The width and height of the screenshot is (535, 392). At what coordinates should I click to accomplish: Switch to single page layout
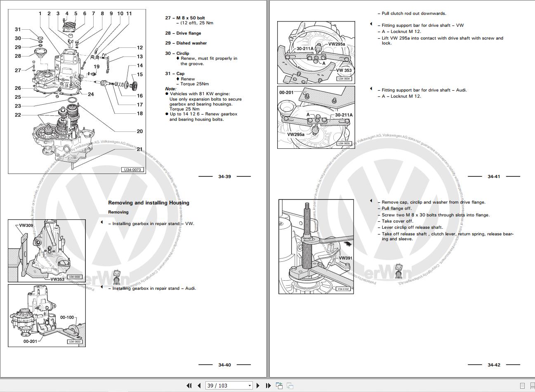[x=522, y=386]
